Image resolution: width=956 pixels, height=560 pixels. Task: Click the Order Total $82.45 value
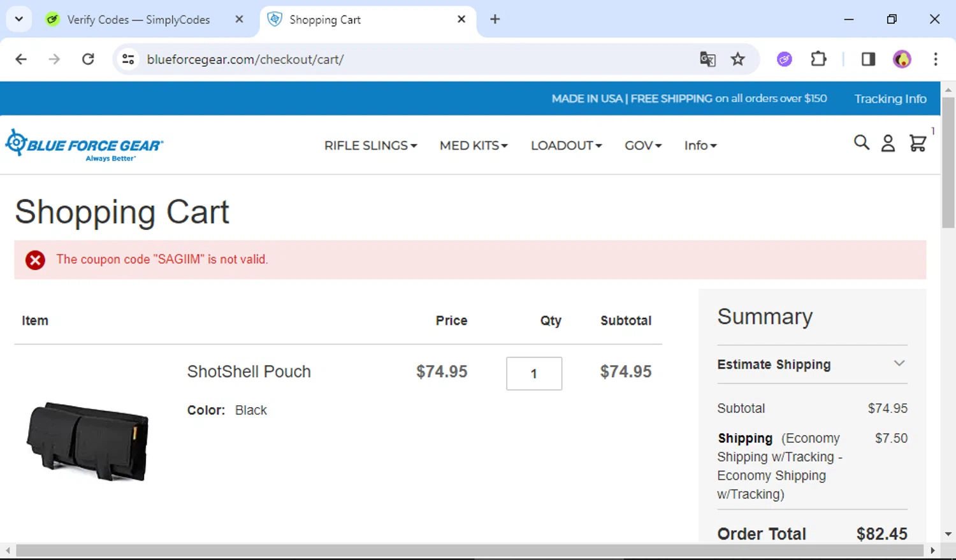click(x=881, y=534)
